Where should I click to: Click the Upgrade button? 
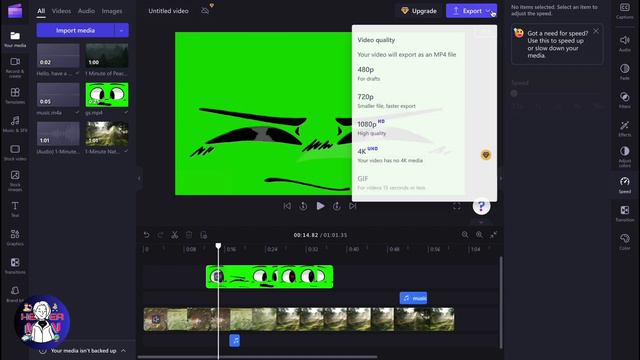(419, 11)
